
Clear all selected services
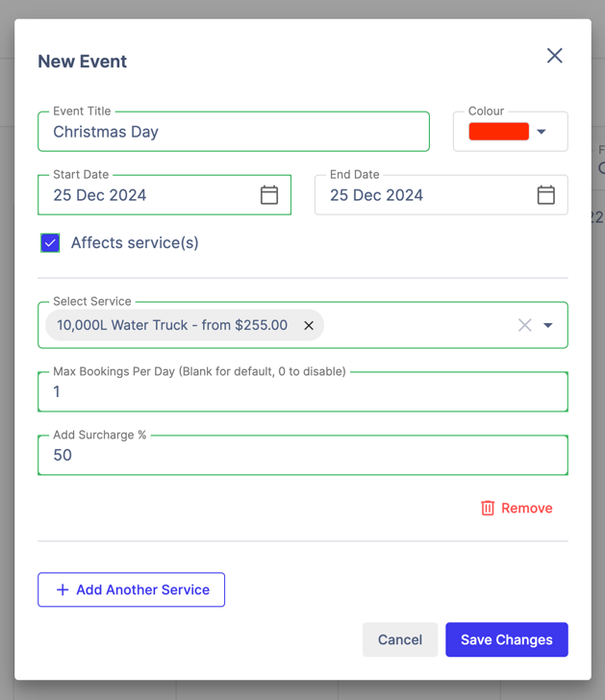pos(524,326)
